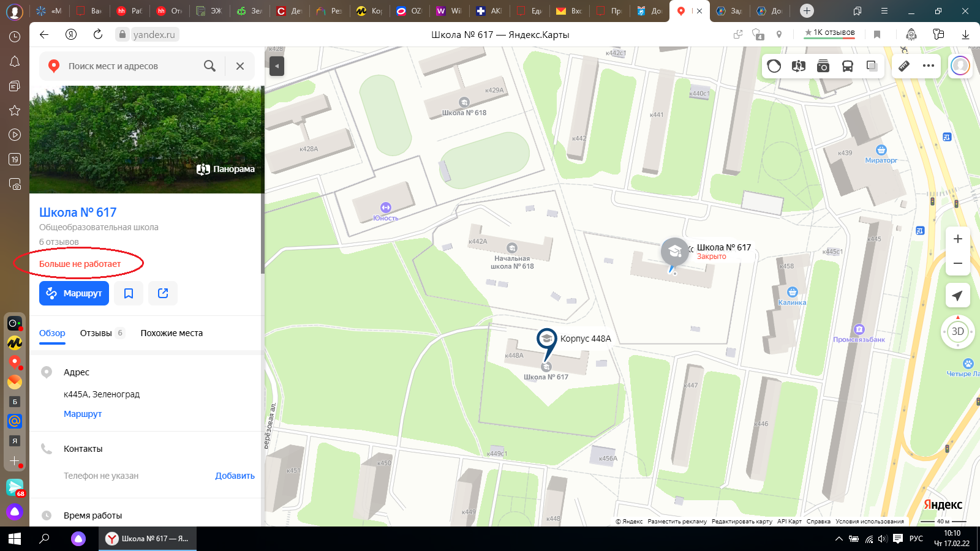Locate my position on the map
The height and width of the screenshot is (551, 980).
(957, 296)
